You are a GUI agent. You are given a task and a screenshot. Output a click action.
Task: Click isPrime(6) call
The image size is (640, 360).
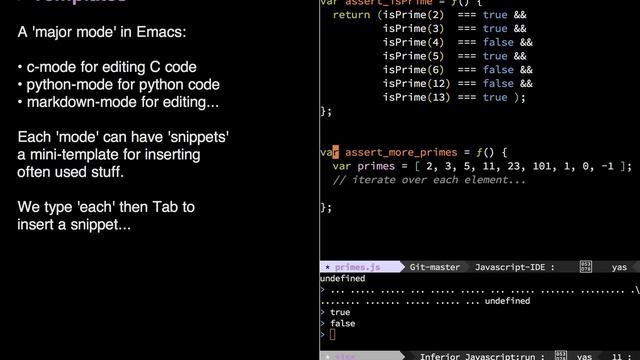(x=413, y=70)
